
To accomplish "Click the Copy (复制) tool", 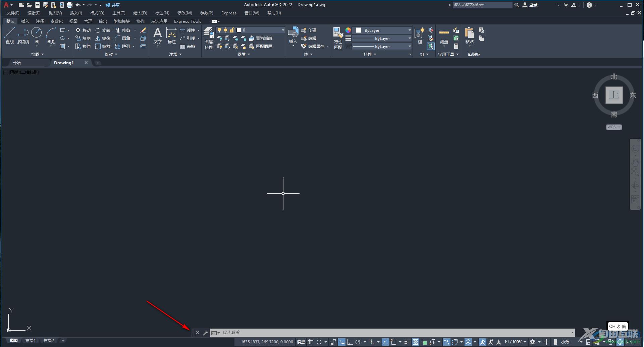I will (83, 38).
